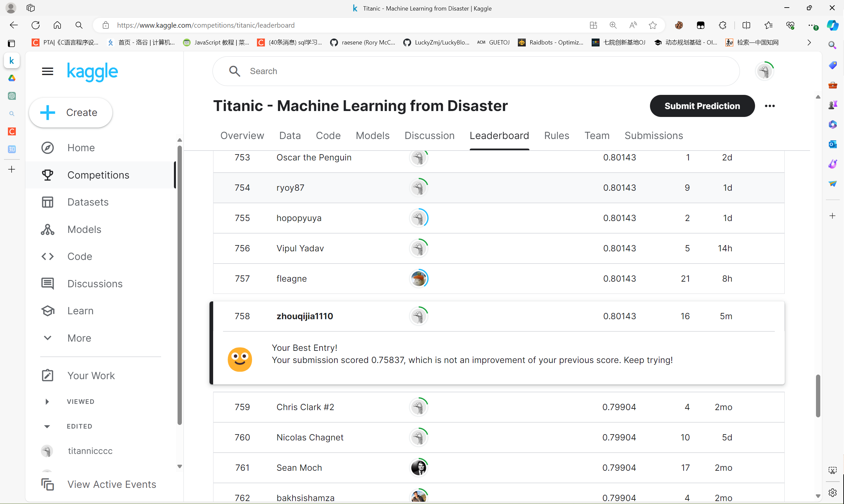Click the Your Work icon
Screen dimensions: 844x504
pyautogui.click(x=47, y=376)
